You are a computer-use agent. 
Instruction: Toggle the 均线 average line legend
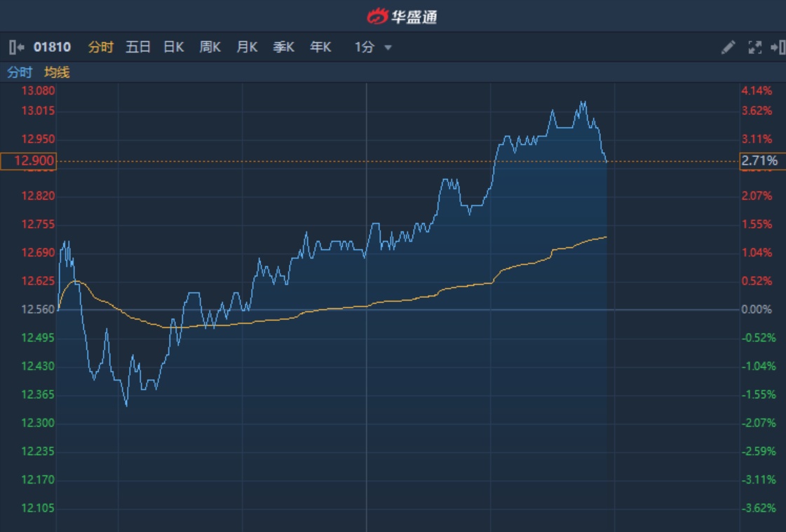(x=57, y=72)
